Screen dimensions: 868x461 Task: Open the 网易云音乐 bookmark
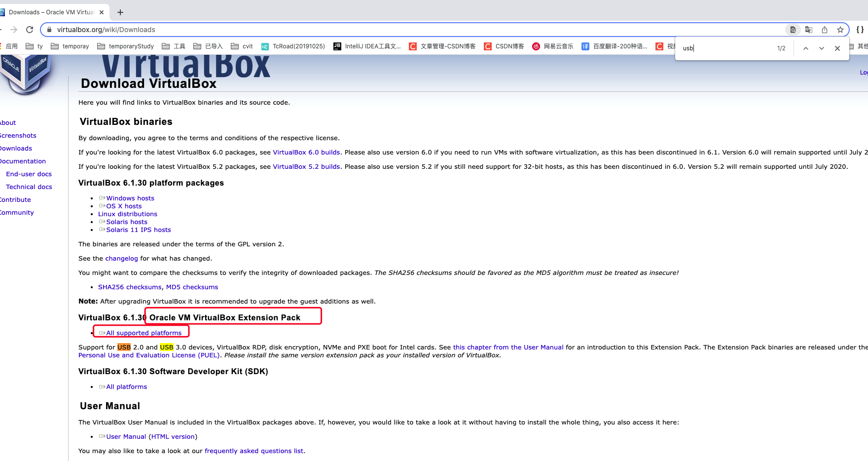pyautogui.click(x=553, y=46)
